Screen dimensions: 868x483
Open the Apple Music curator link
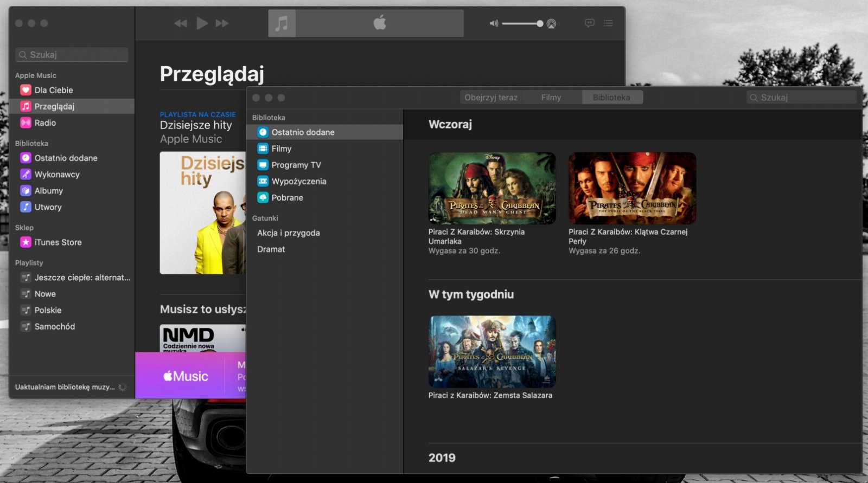point(191,139)
